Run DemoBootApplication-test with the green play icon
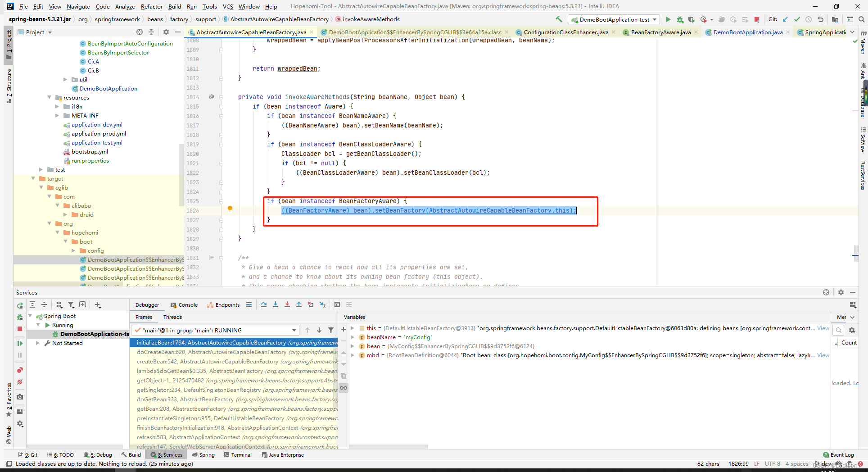This screenshot has height=472, width=868. pyautogui.click(x=668, y=19)
